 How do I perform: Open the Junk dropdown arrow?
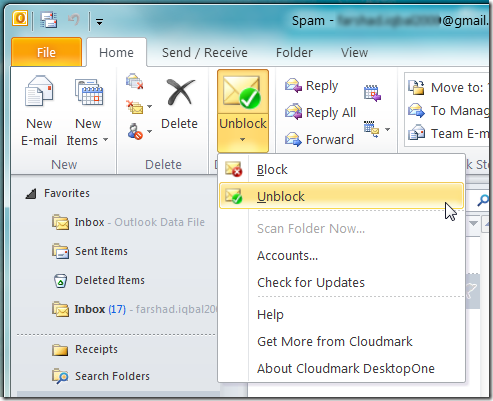click(x=150, y=131)
